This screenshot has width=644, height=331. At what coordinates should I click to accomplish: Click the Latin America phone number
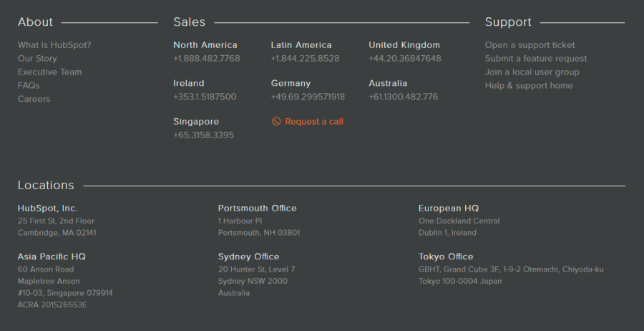[305, 59]
